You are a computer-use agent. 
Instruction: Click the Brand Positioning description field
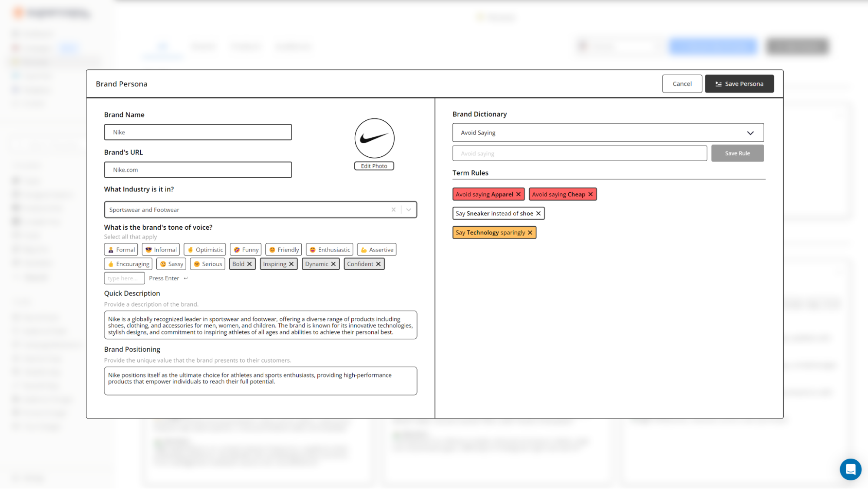click(x=261, y=380)
